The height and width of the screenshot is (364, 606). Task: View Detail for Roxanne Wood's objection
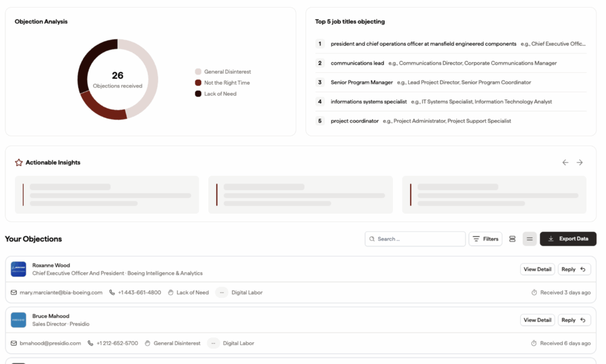point(537,269)
